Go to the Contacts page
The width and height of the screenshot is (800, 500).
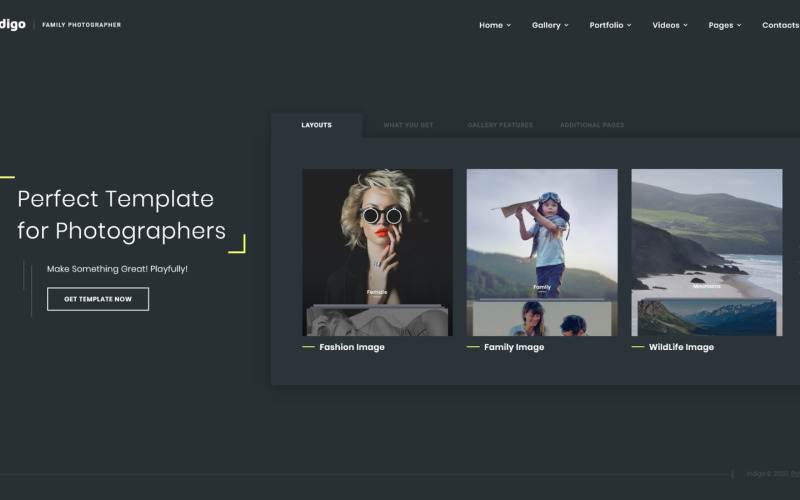point(780,25)
